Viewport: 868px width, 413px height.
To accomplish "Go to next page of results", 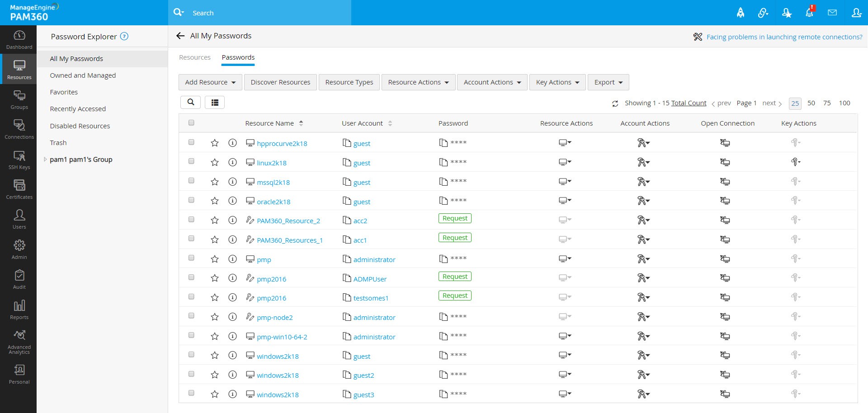I will [772, 103].
